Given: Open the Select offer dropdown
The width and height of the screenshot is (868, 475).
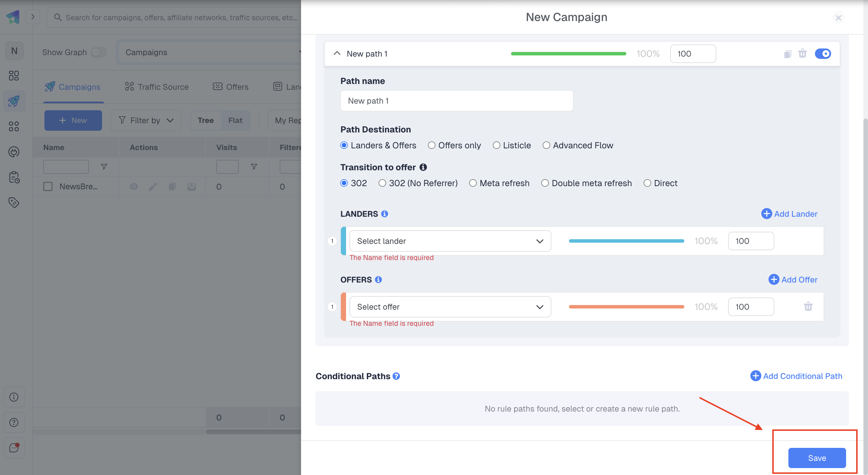Looking at the screenshot, I should (450, 307).
